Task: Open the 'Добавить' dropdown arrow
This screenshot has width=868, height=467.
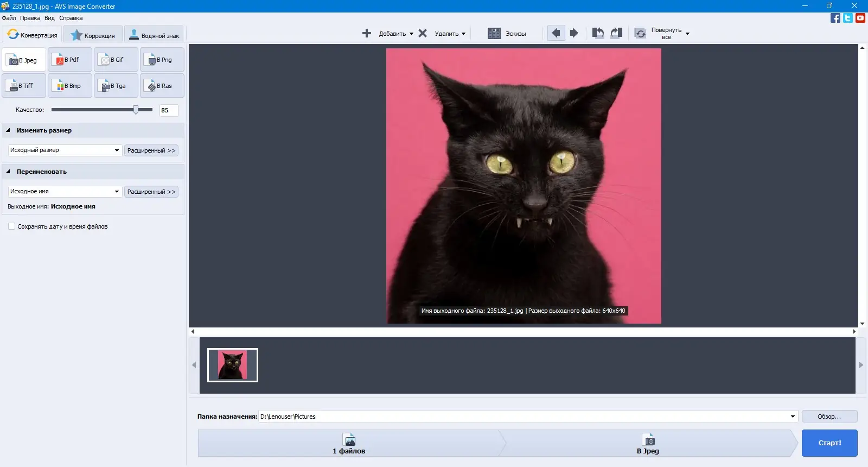Action: [x=411, y=34]
